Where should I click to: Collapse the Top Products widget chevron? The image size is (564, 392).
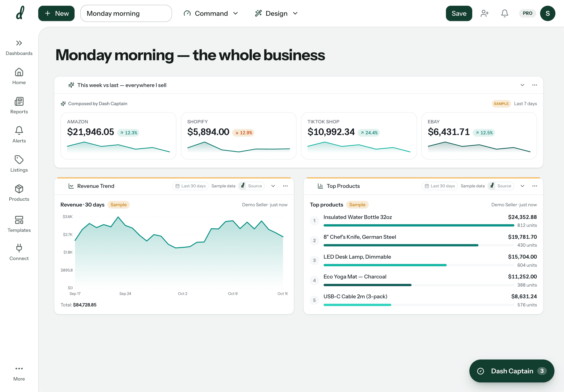[x=522, y=186]
